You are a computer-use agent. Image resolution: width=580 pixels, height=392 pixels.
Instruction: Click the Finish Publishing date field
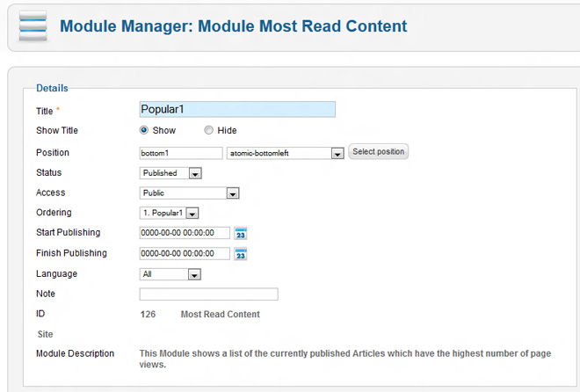[x=185, y=254]
